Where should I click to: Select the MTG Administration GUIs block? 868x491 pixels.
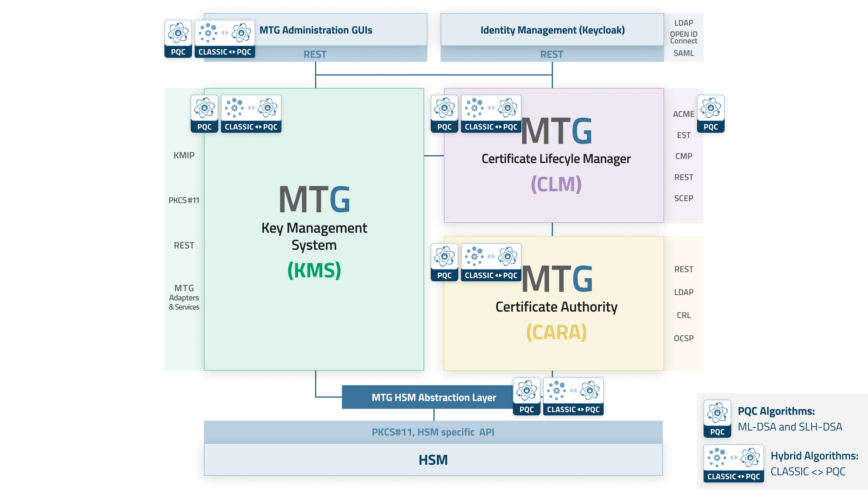(x=315, y=30)
